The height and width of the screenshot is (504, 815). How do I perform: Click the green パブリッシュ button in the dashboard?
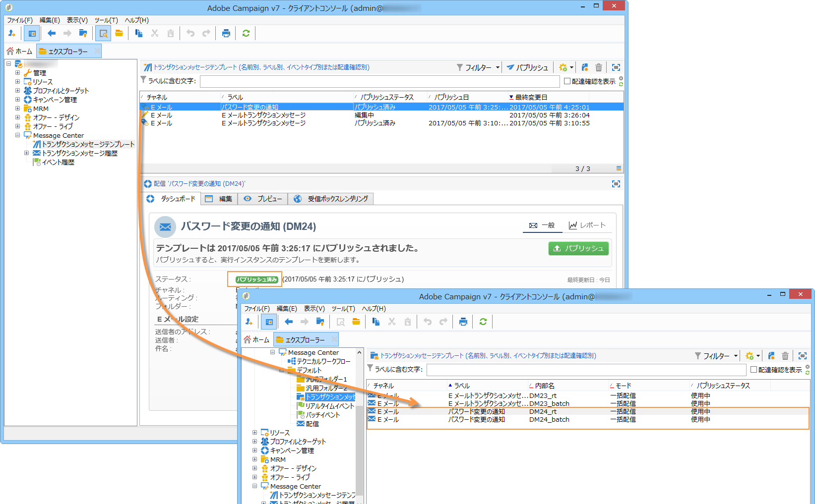click(578, 248)
